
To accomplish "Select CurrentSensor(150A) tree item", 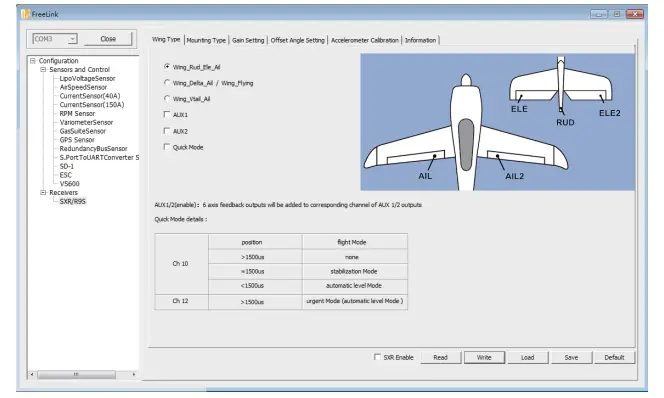I will (92, 105).
